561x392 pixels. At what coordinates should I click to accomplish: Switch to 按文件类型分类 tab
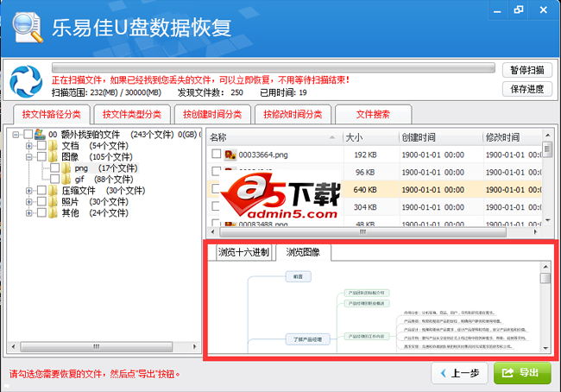coord(132,114)
